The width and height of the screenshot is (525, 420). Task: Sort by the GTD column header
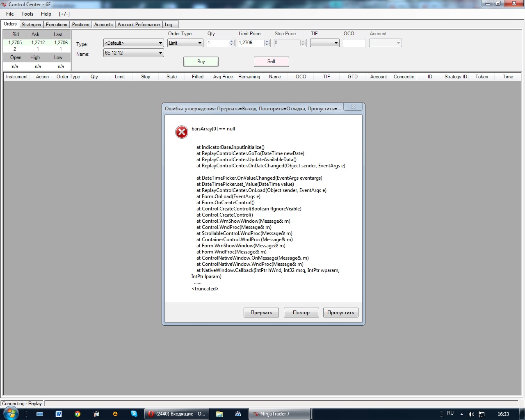click(353, 77)
